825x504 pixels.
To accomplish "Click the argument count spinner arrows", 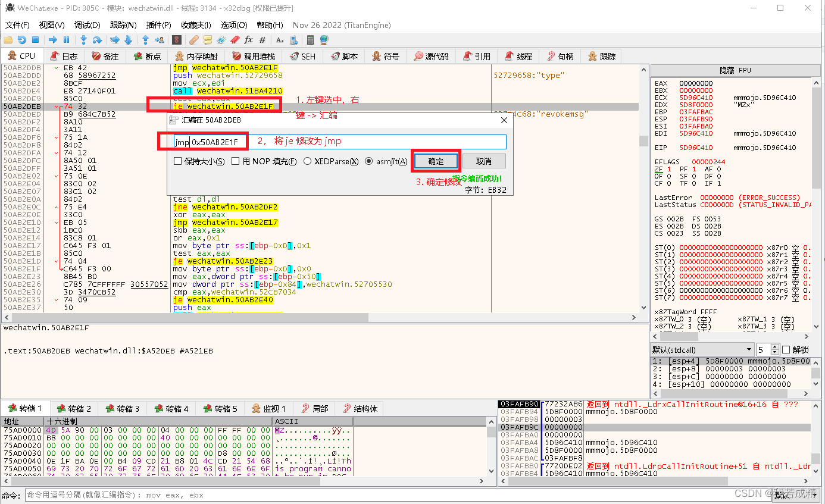I will (x=774, y=349).
